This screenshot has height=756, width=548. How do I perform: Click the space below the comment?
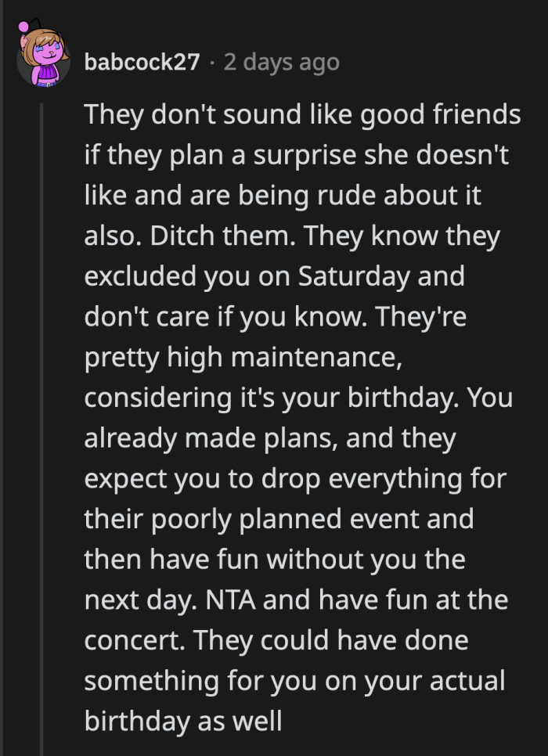point(274,749)
